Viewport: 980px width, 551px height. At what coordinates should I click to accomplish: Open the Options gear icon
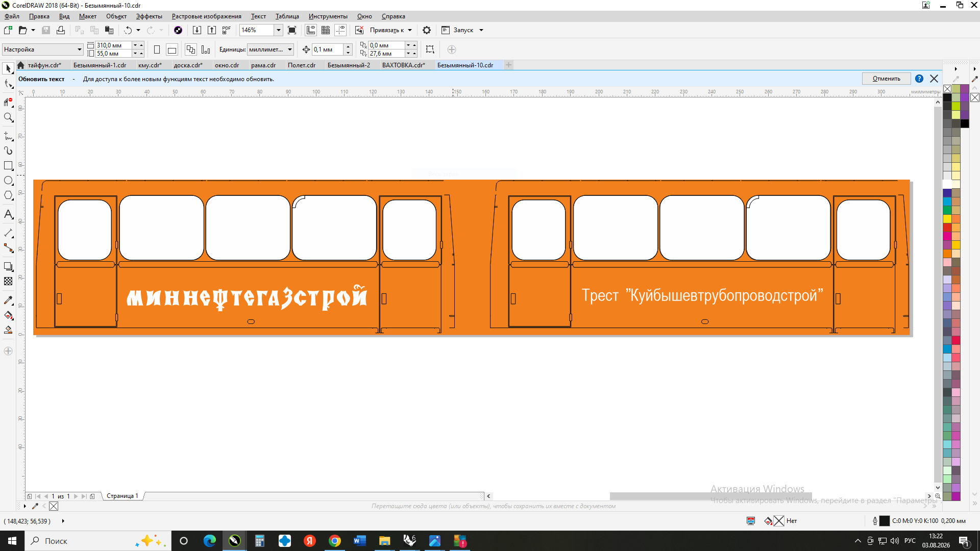point(427,30)
